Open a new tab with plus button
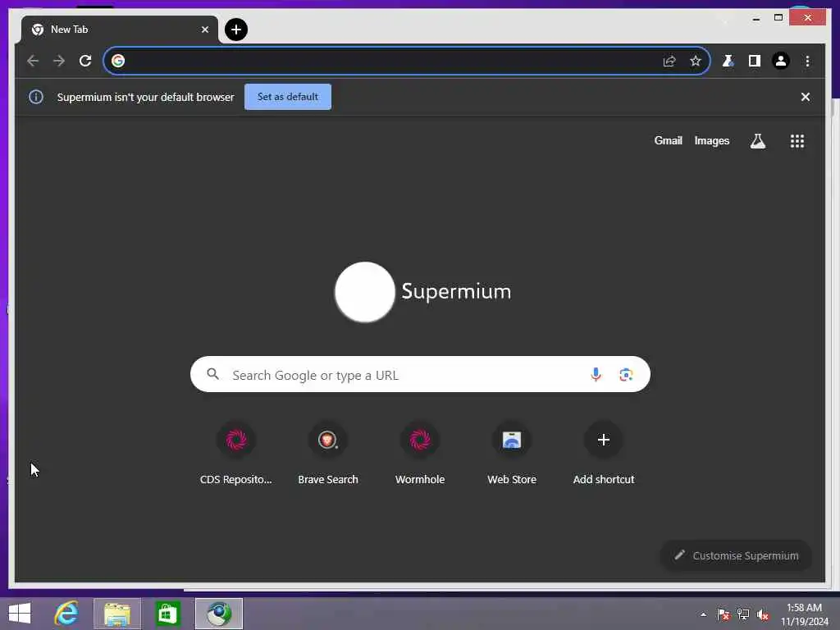Screen dimensions: 840x630 [235, 30]
